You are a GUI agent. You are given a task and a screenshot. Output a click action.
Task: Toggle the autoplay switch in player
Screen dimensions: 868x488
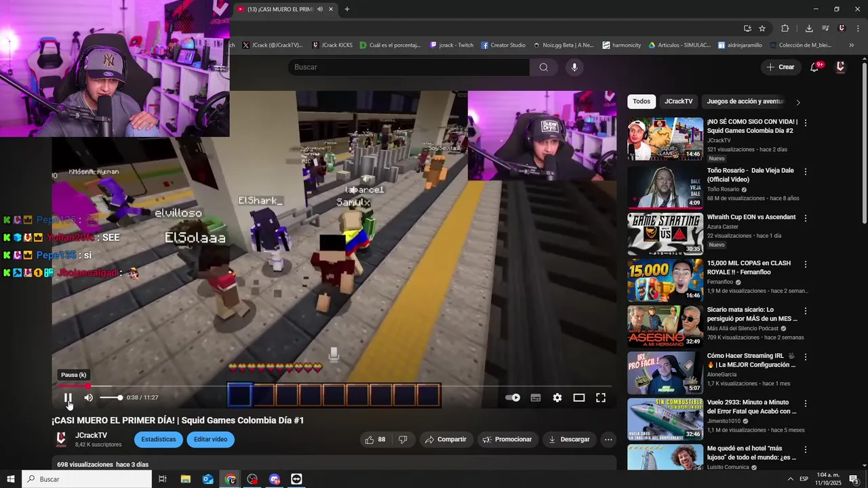(513, 398)
